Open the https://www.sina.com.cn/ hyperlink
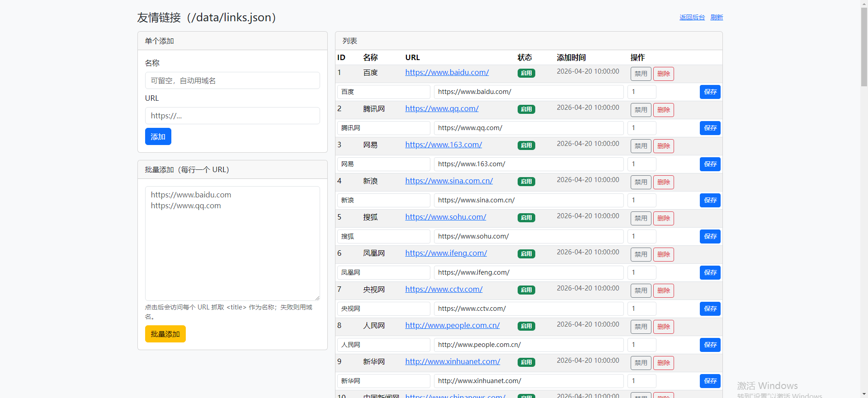This screenshot has height=398, width=868. pyautogui.click(x=448, y=181)
